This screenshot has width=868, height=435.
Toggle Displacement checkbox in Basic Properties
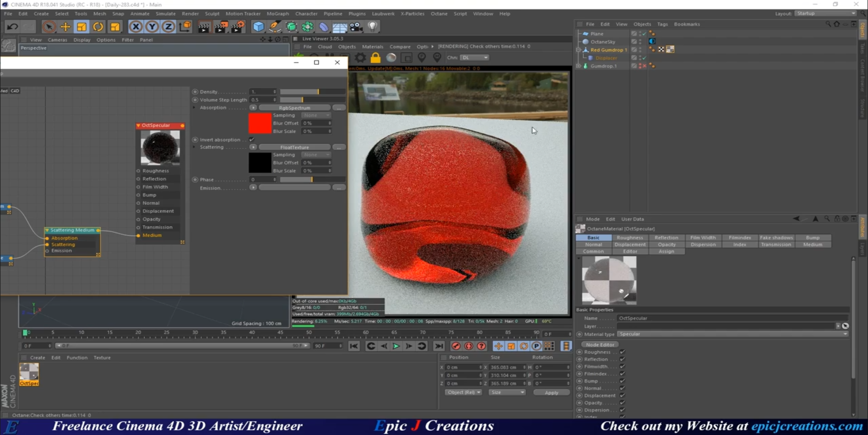(622, 395)
